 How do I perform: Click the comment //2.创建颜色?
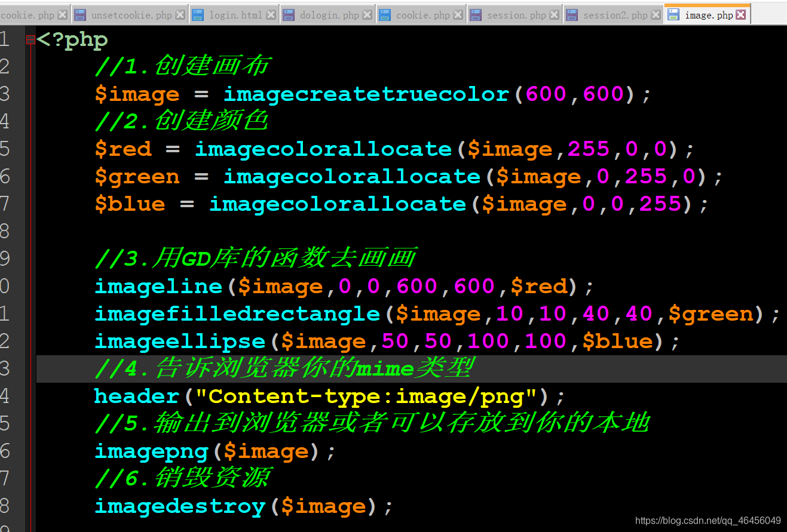click(181, 121)
